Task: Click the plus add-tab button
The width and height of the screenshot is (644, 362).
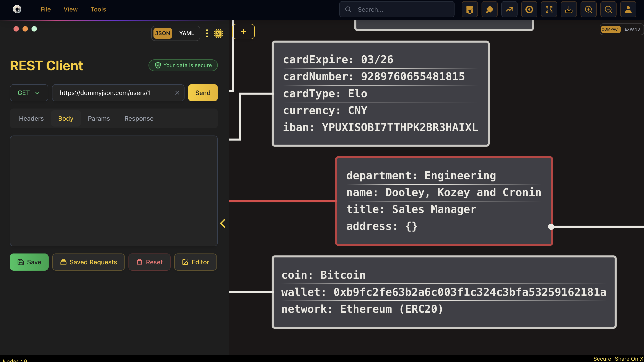Action: coord(243,32)
